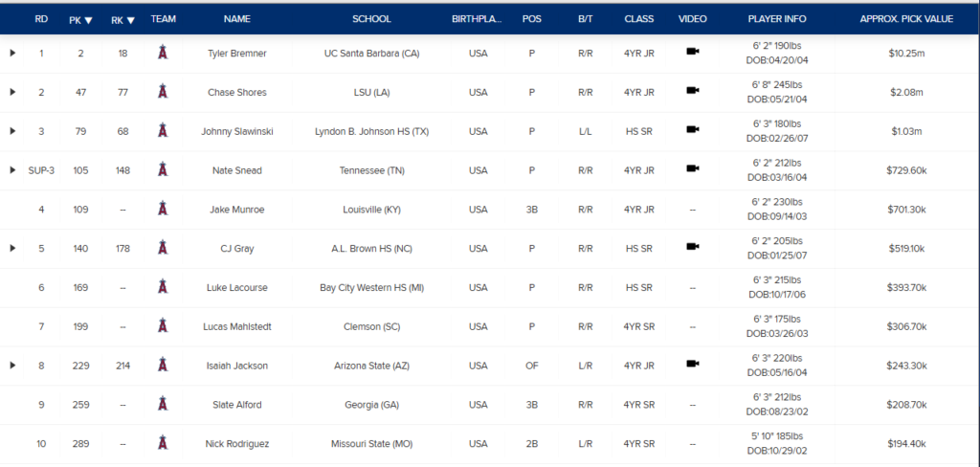Open Slate Alford player name
980x467 pixels.
[237, 405]
